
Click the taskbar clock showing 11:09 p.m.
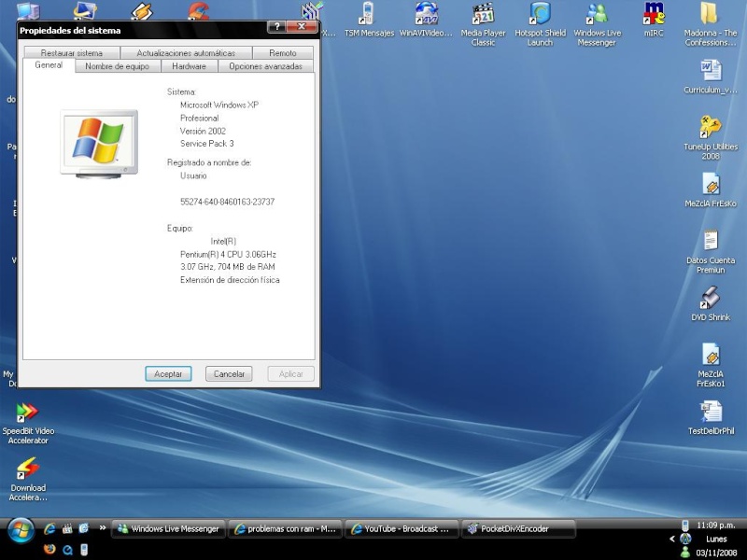click(715, 525)
